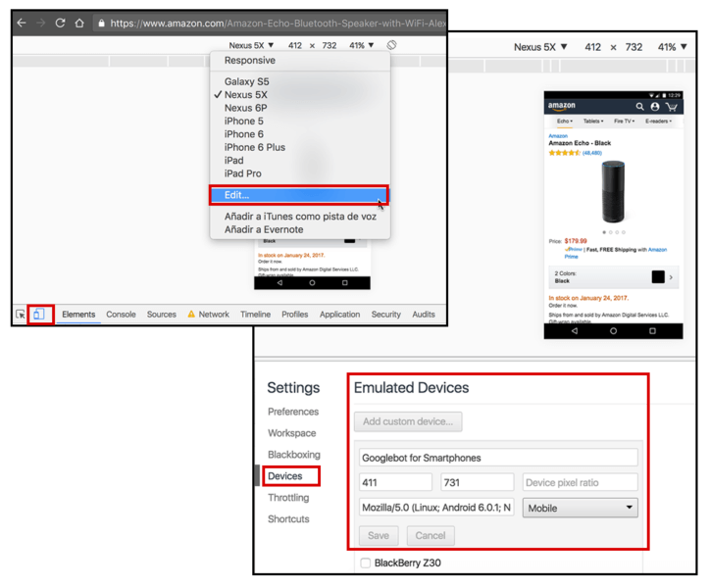The width and height of the screenshot is (709, 588).
Task: Click Edit... in the device menu
Action: (x=298, y=195)
